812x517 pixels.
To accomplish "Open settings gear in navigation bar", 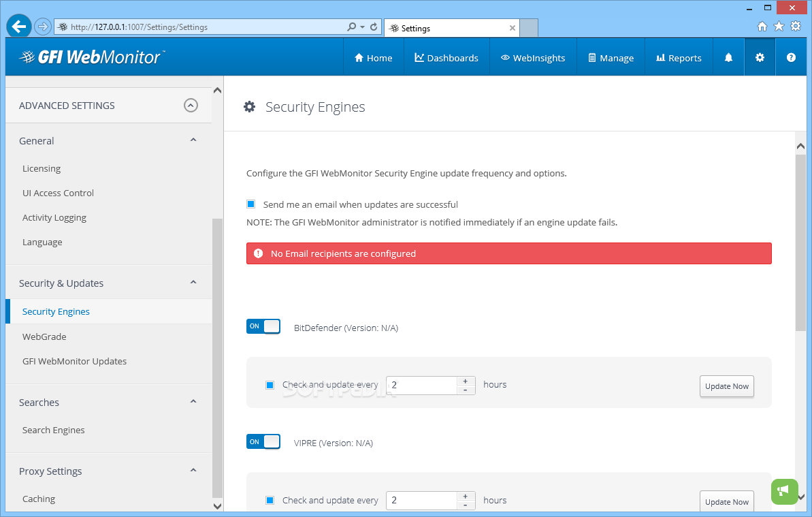I will pos(760,57).
